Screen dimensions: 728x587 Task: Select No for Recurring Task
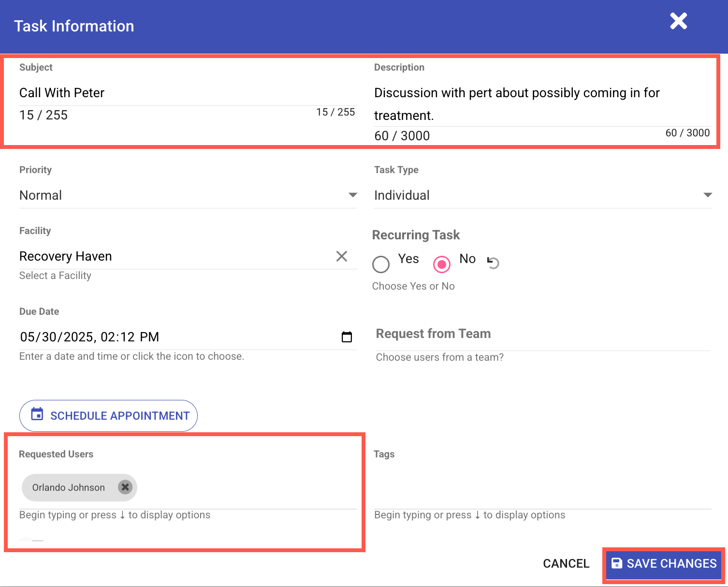click(442, 264)
